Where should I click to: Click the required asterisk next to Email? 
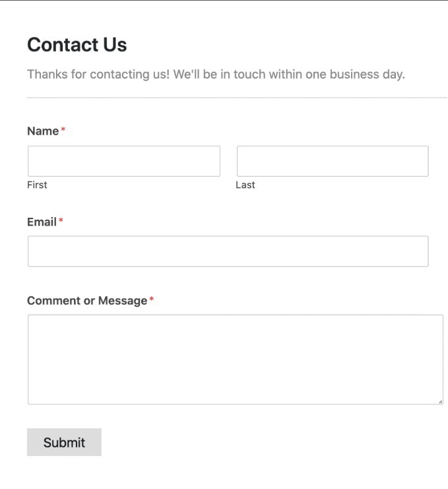click(61, 222)
